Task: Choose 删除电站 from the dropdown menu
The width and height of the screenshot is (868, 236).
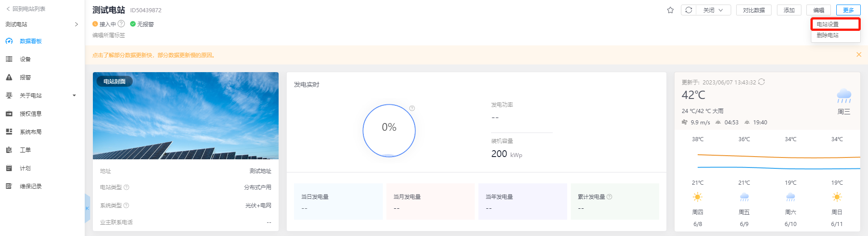Action: [x=828, y=35]
